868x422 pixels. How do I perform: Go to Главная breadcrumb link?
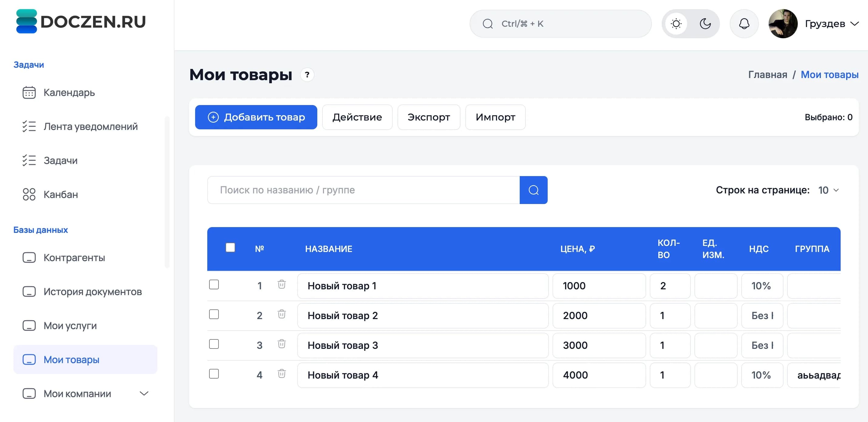[x=768, y=75]
